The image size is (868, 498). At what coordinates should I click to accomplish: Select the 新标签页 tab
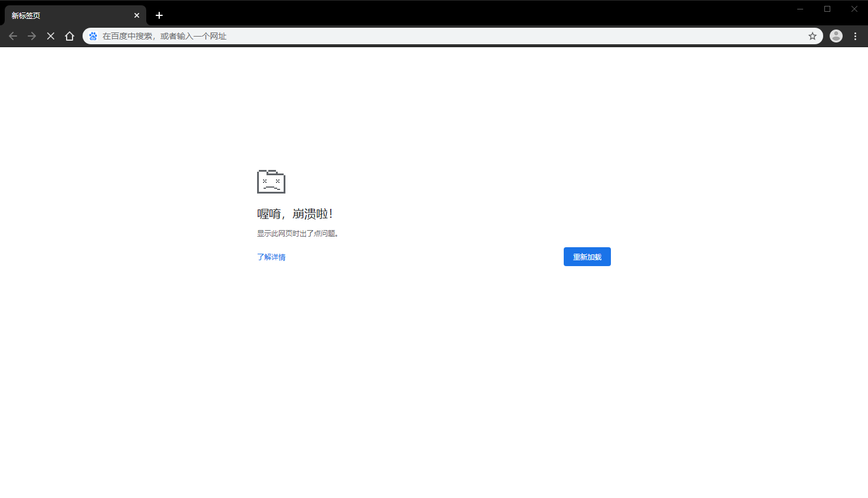pyautogui.click(x=75, y=16)
